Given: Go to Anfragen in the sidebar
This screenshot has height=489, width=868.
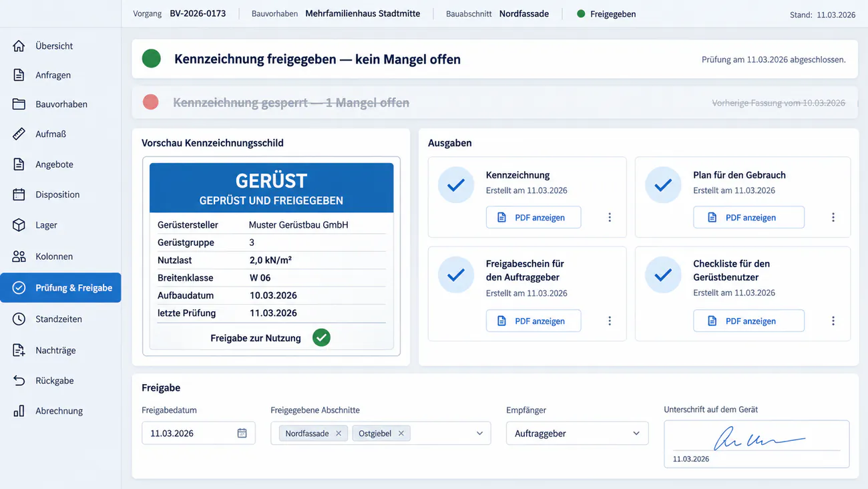Looking at the screenshot, I should (x=60, y=75).
